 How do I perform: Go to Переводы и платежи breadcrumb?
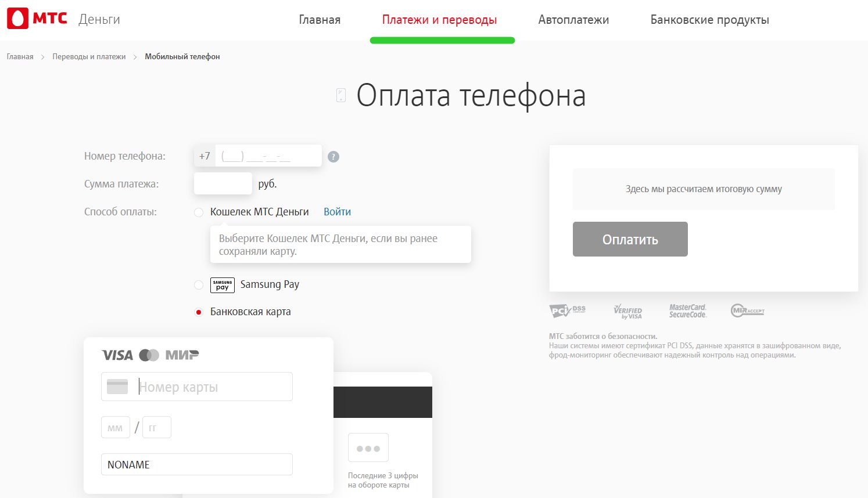pos(89,57)
